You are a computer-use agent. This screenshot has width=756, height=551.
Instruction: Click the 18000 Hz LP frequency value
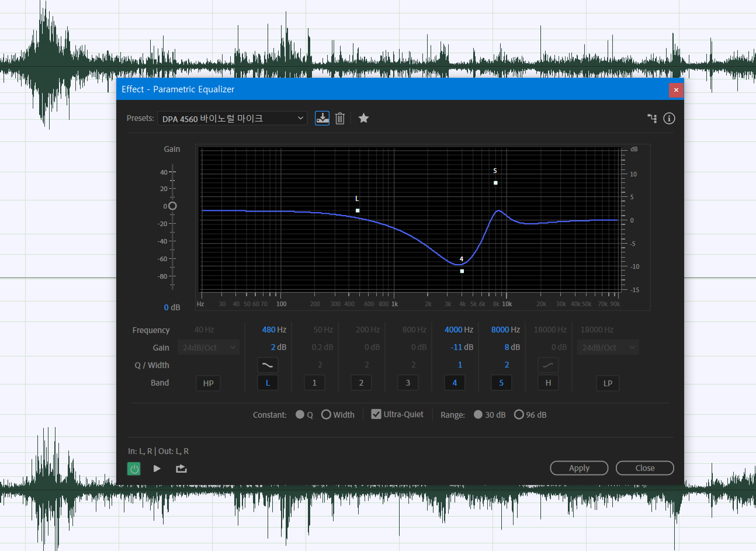[597, 330]
